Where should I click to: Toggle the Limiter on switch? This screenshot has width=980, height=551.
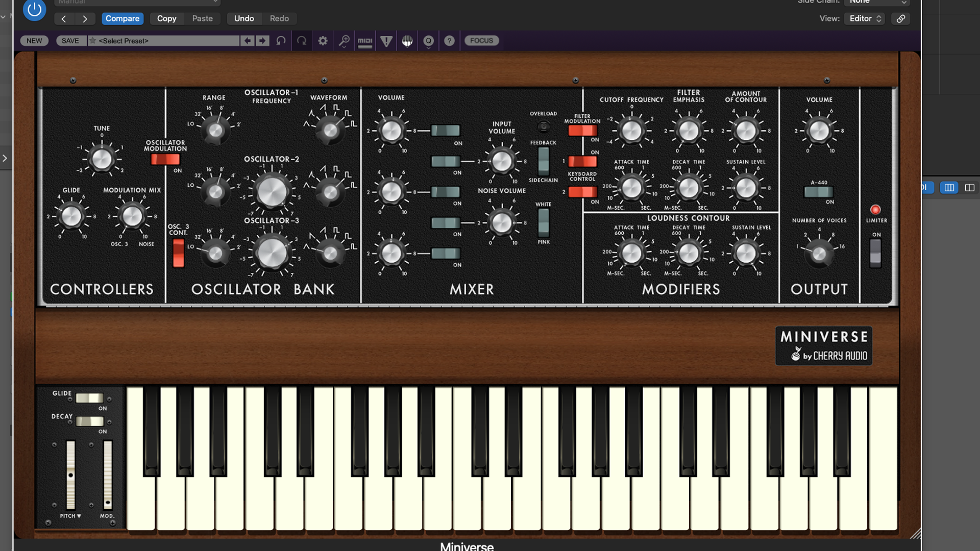click(875, 253)
